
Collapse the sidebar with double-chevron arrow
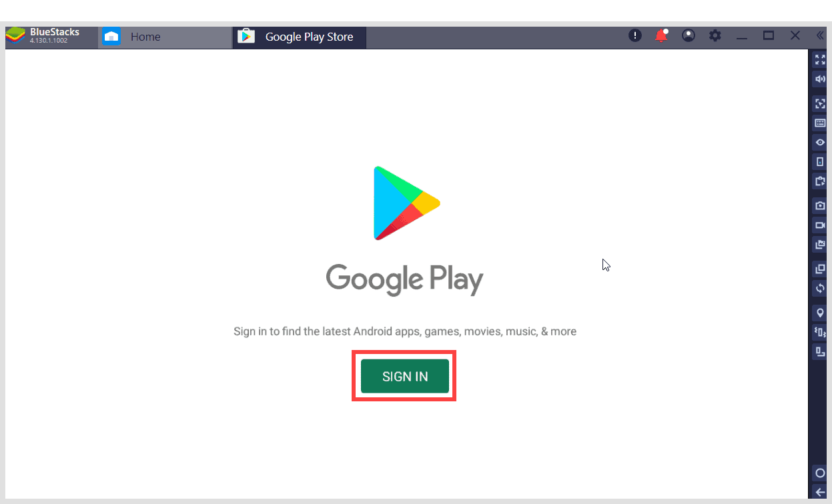coord(820,36)
